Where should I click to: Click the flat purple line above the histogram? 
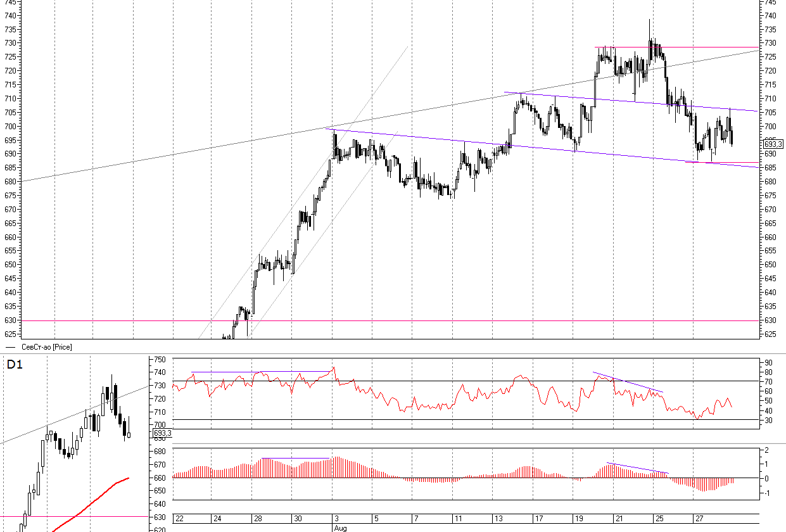click(x=295, y=458)
